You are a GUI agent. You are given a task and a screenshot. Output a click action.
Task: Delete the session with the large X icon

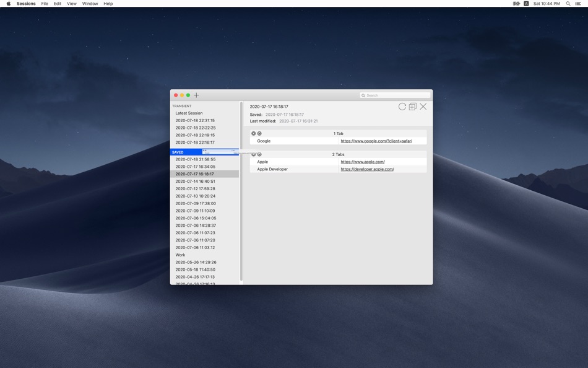tap(423, 107)
